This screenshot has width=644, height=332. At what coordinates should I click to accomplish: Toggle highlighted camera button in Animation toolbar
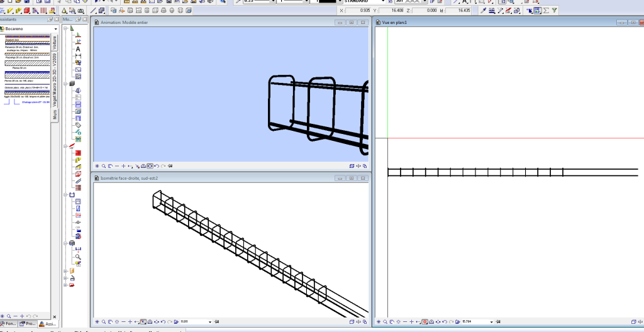(150, 166)
